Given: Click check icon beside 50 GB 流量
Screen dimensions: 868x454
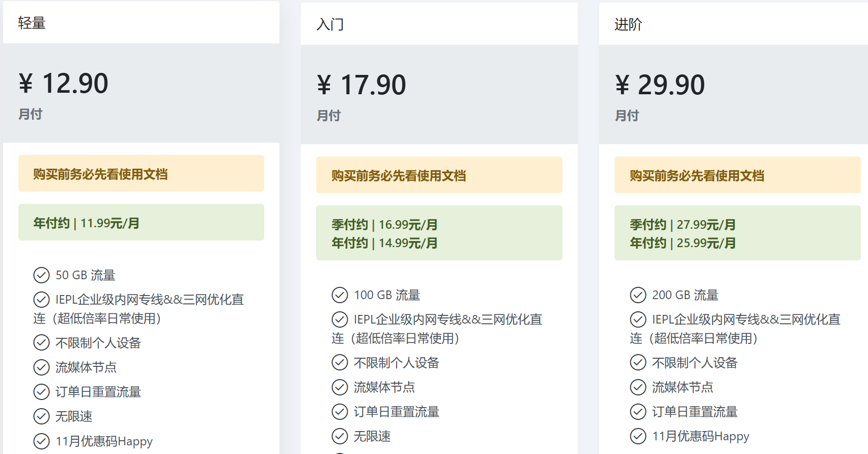Looking at the screenshot, I should pyautogui.click(x=41, y=275).
